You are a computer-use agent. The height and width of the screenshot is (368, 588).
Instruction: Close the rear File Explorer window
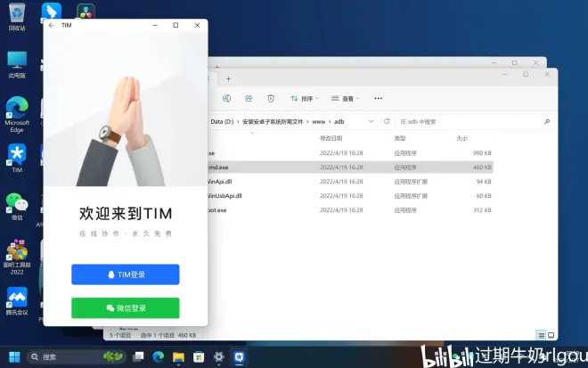tap(535, 62)
